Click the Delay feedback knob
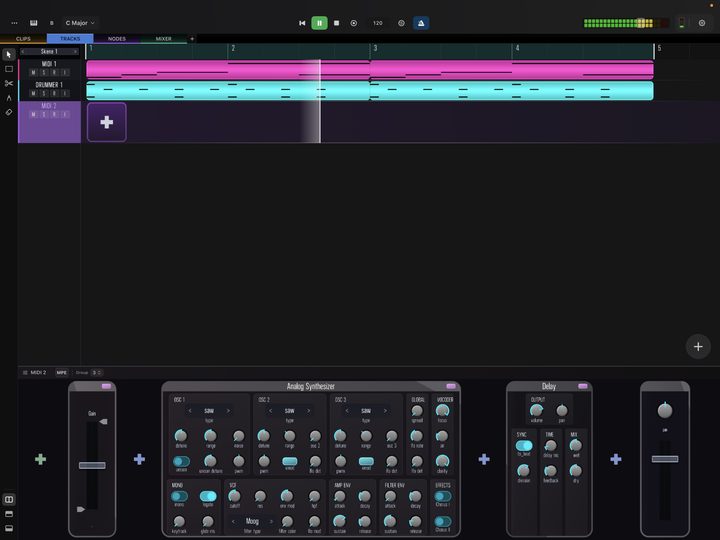This screenshot has height=540, width=720. click(550, 471)
